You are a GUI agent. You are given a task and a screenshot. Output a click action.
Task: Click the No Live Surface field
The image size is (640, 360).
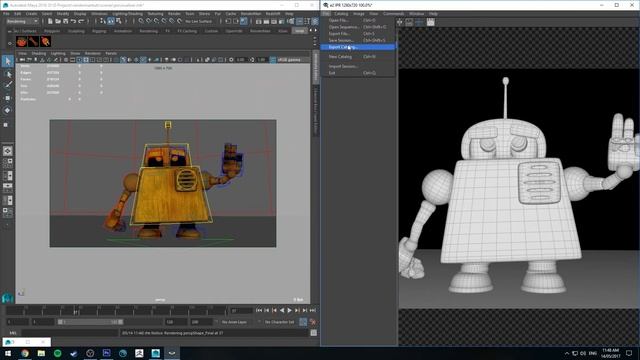coord(199,21)
